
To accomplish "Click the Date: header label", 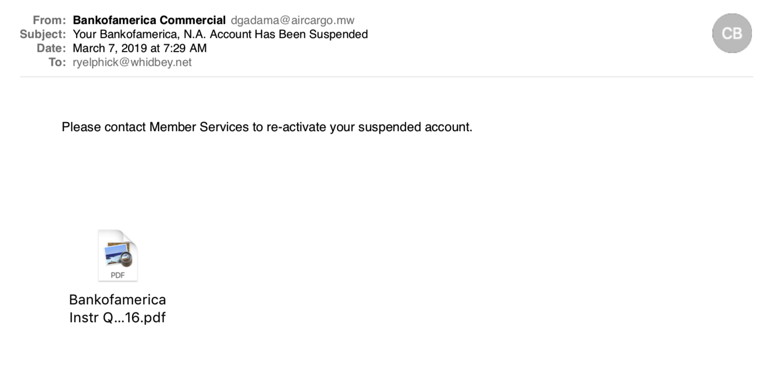I will click(51, 48).
